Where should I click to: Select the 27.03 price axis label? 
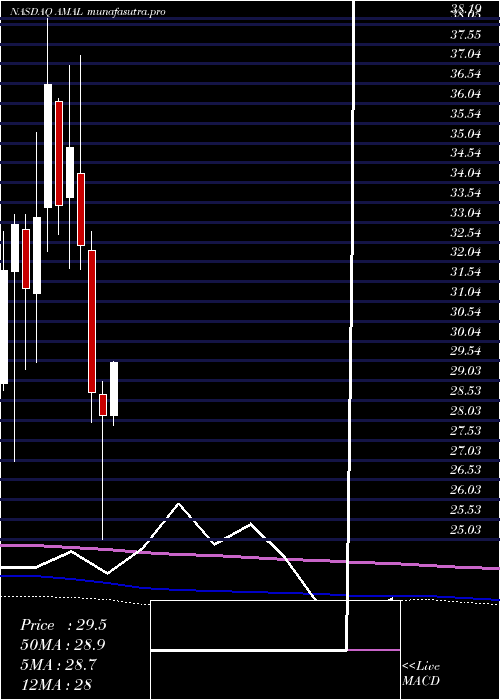466,450
